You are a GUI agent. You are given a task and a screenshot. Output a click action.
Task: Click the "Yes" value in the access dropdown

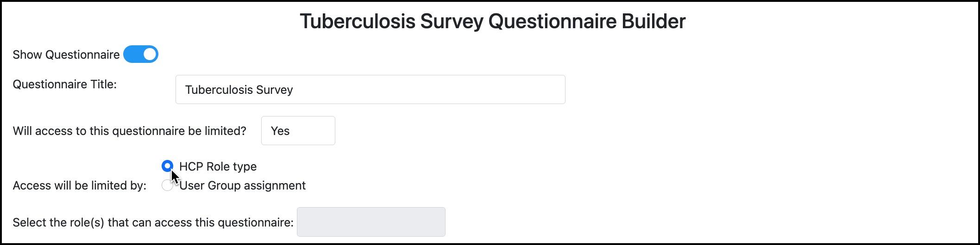click(280, 131)
